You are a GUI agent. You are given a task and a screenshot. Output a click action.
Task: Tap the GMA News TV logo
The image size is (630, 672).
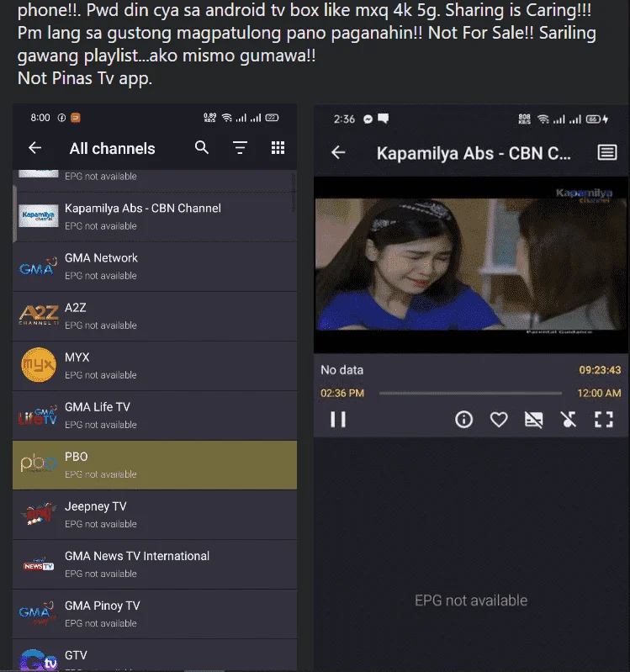point(39,565)
